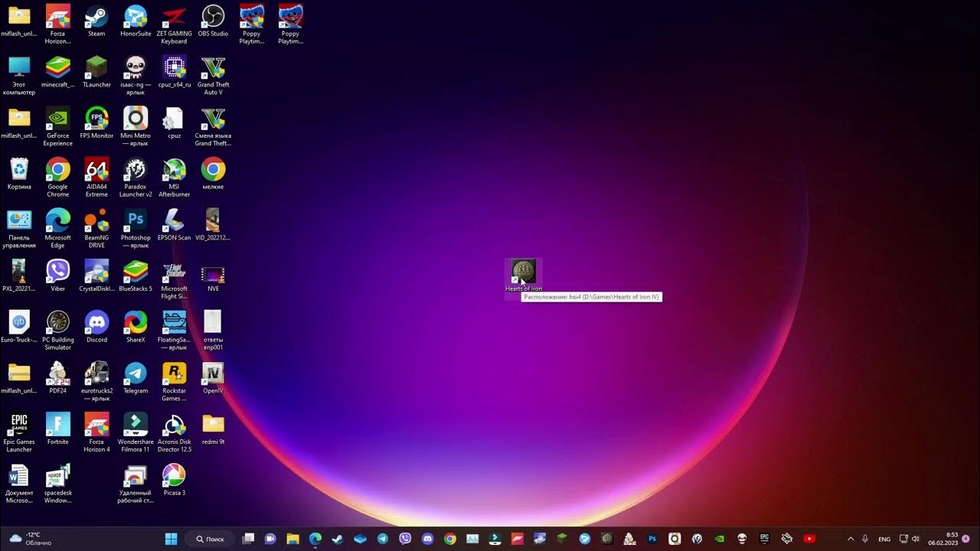
Task: Expand the hidden tray icons chevron
Action: (850, 539)
